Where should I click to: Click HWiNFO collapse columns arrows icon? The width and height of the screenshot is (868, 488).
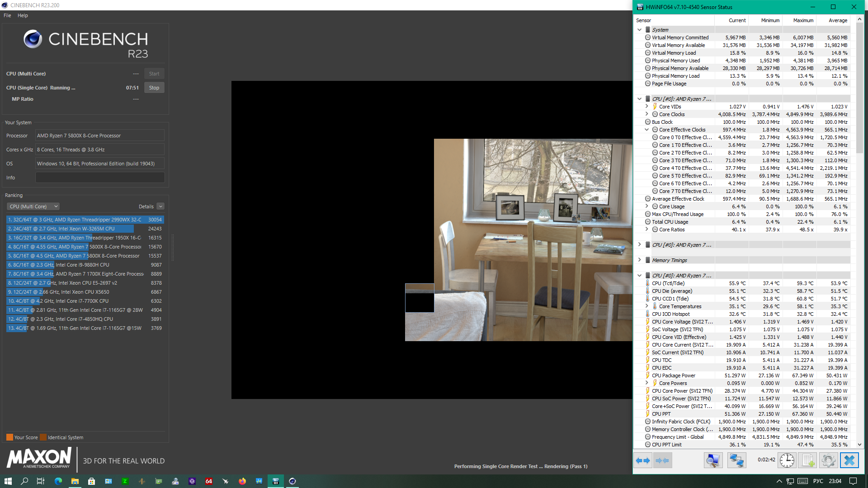662,460
